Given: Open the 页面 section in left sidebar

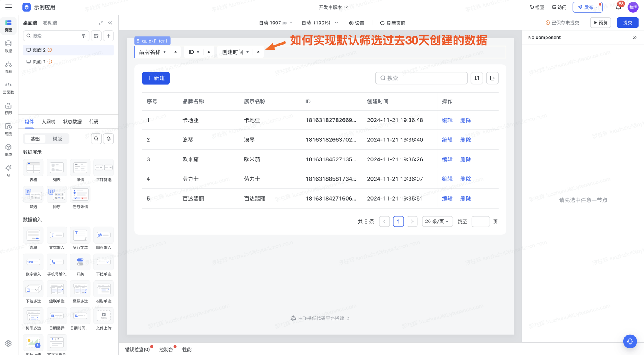Looking at the screenshot, I should click(x=8, y=26).
